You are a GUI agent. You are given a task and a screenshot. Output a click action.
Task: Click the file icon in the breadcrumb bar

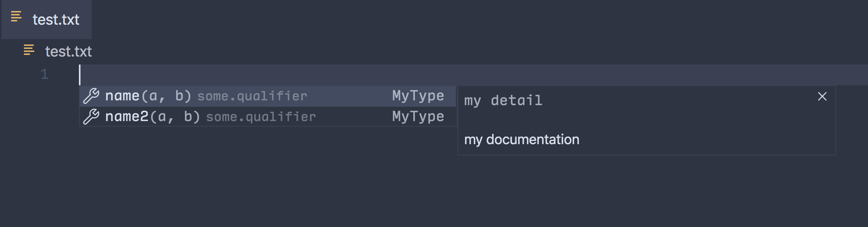click(x=29, y=50)
